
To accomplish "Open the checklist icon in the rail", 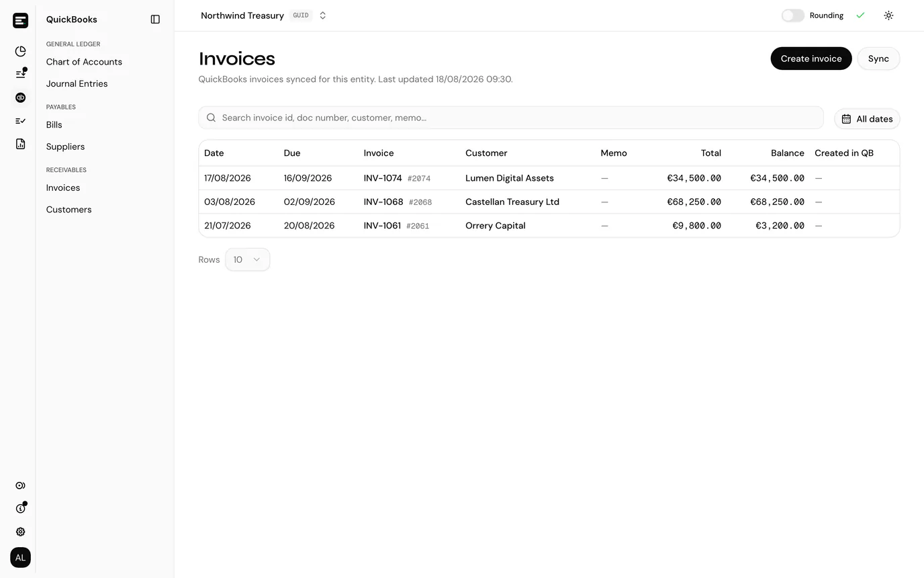I will click(20, 121).
